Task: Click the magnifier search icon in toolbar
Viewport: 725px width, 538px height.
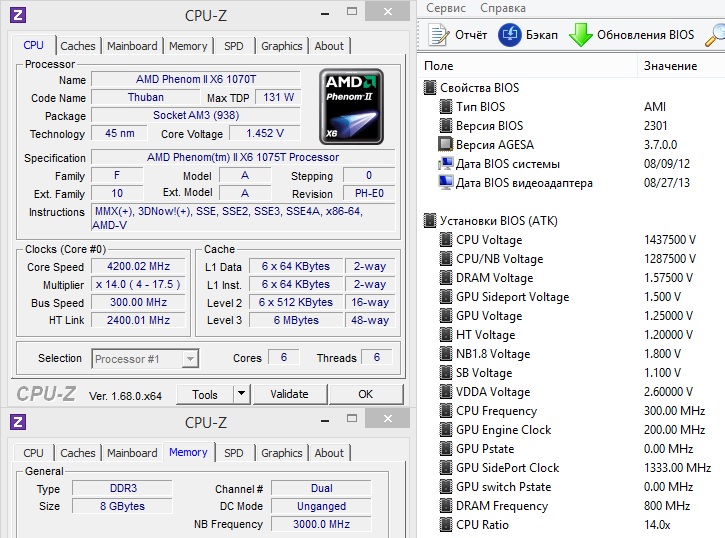Action: coord(715,35)
